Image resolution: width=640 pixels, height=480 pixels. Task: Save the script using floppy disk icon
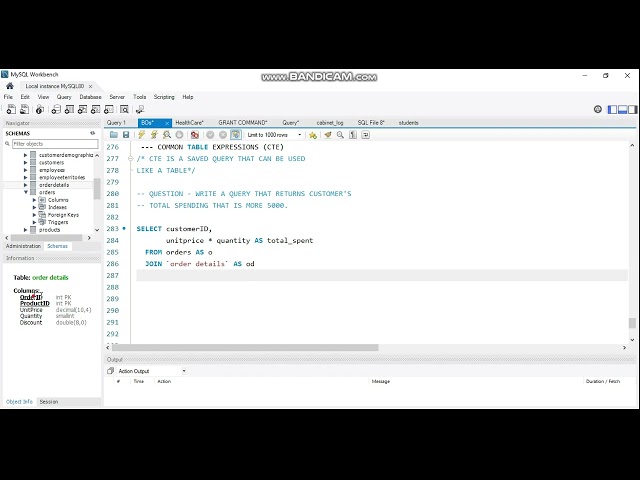pyautogui.click(x=126, y=135)
